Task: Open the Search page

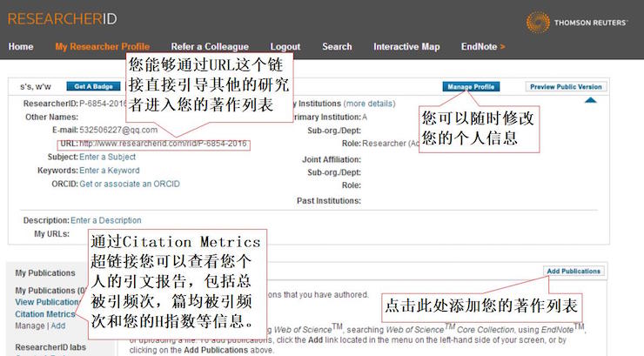Action: [x=337, y=46]
